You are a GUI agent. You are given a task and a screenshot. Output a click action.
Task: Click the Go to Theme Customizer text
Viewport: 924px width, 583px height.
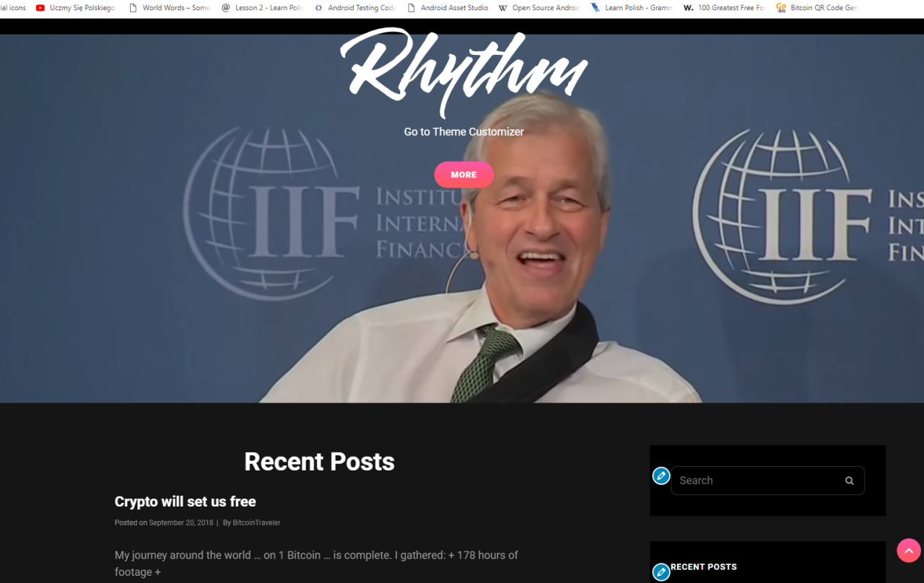464,131
